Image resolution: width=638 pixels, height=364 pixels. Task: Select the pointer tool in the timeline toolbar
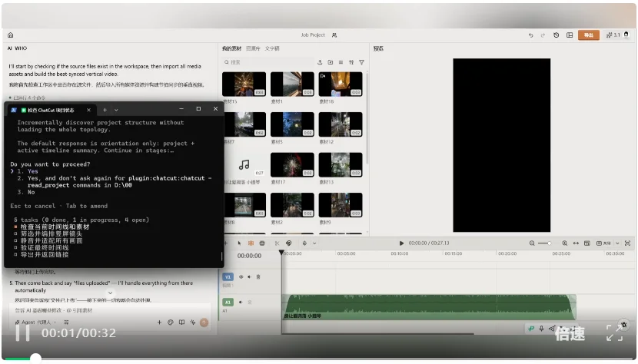239,243
